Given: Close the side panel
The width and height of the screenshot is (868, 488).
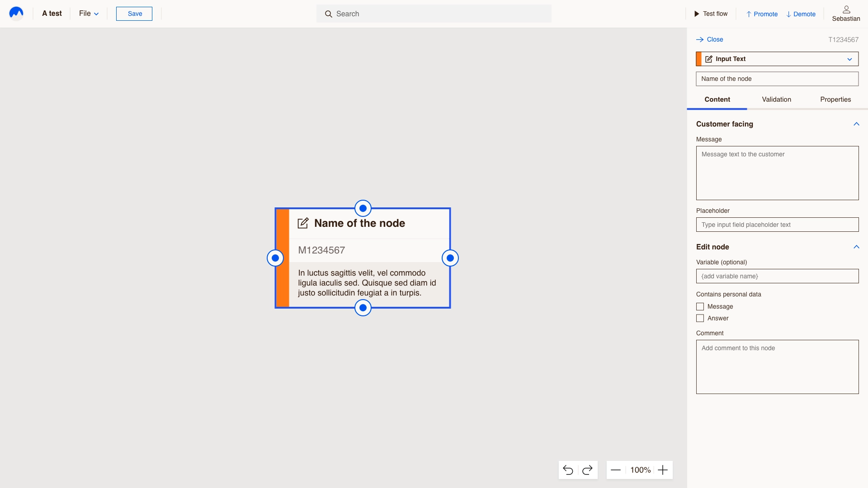Looking at the screenshot, I should [709, 39].
